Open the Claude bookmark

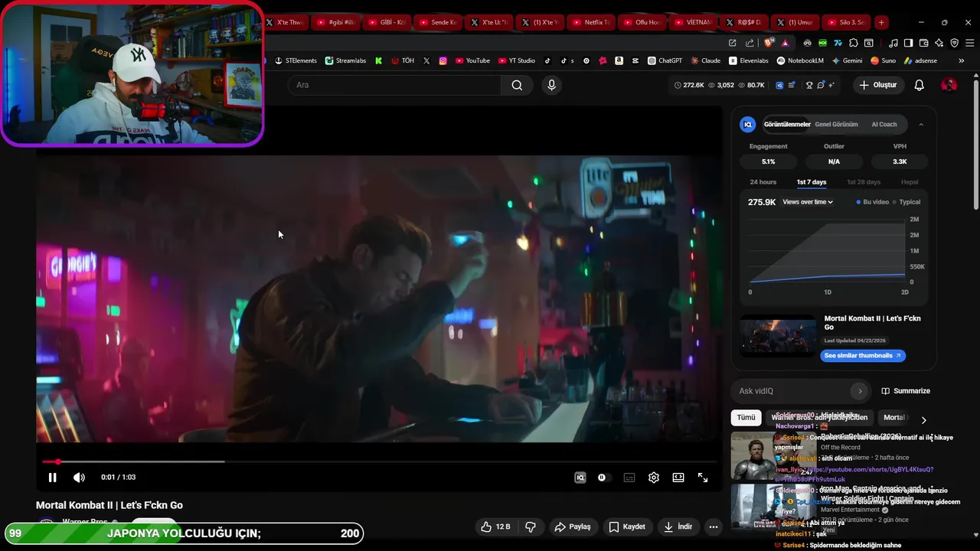[706, 60]
